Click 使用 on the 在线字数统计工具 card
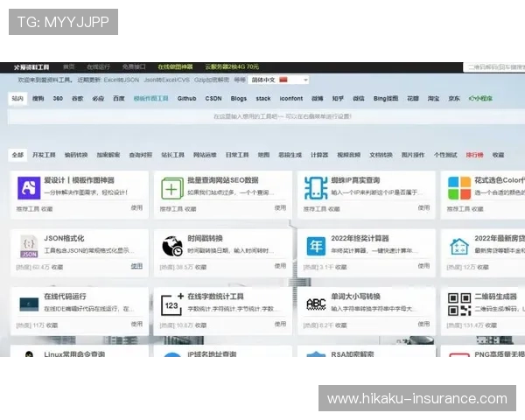Viewport: 525px width, 420px height. (x=280, y=324)
